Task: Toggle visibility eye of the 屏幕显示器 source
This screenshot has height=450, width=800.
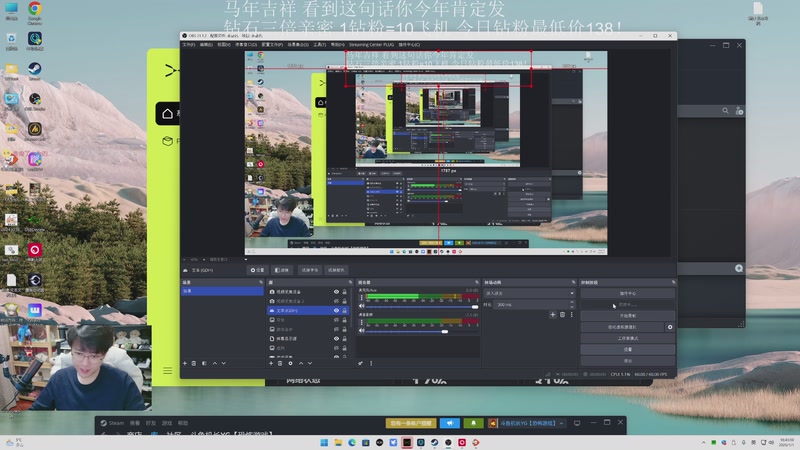Action: [x=336, y=338]
